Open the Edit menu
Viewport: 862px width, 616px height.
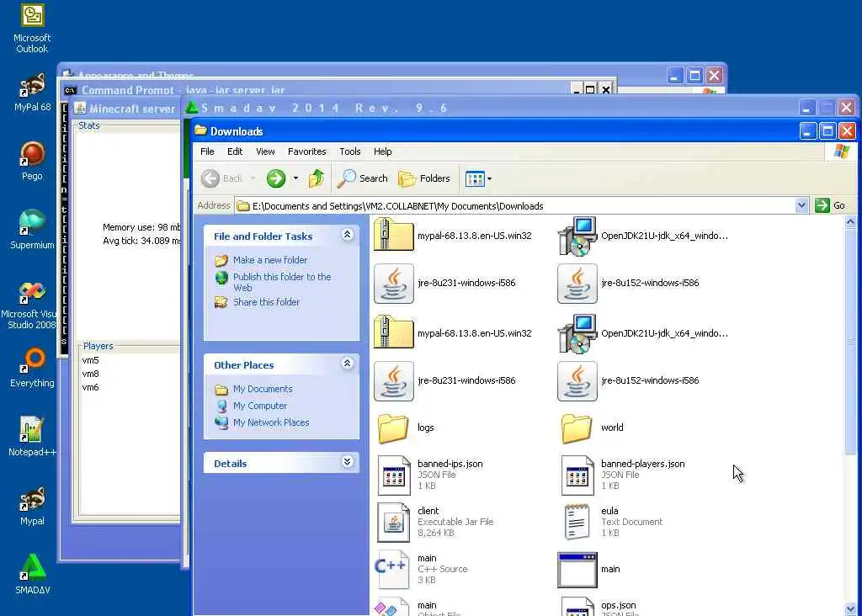[235, 151]
